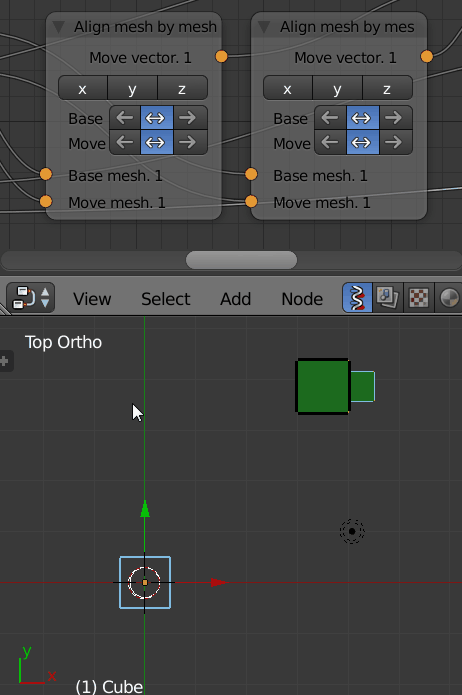Set Base to left alignment in first node
The width and height of the screenshot is (462, 695).
(x=125, y=118)
